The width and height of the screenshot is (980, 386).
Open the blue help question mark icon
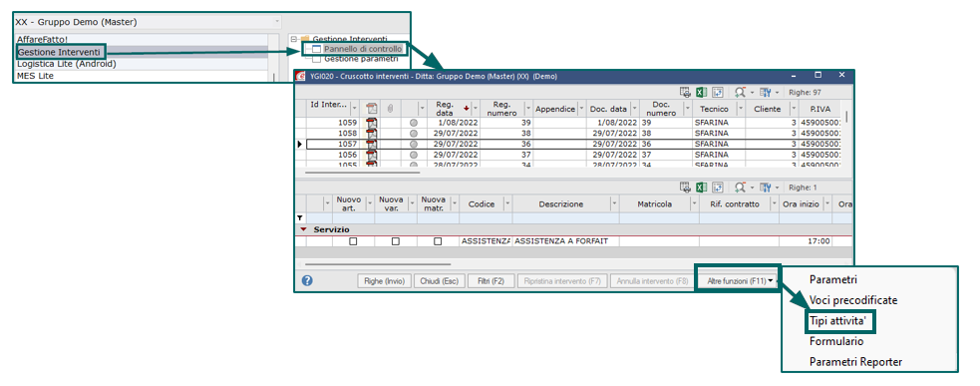(307, 280)
